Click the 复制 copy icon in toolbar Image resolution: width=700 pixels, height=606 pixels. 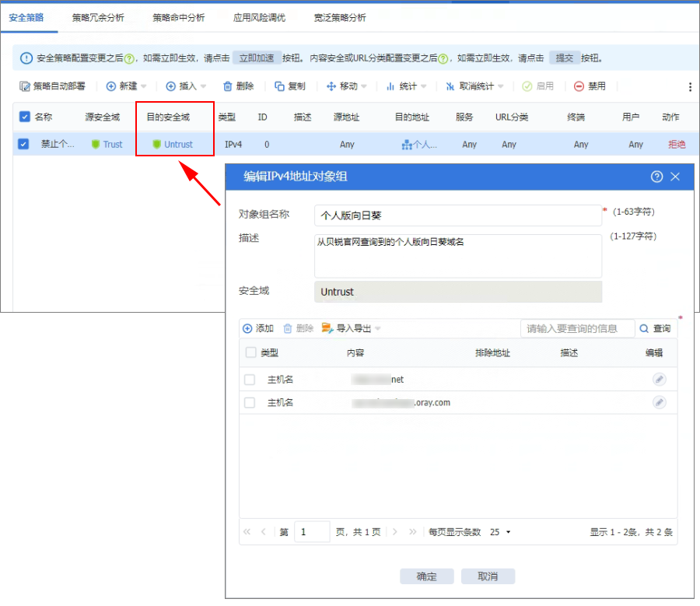pyautogui.click(x=279, y=86)
